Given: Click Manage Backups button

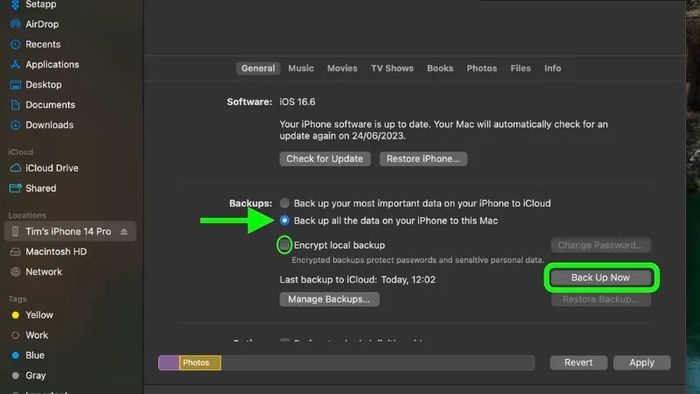Looking at the screenshot, I should [329, 299].
